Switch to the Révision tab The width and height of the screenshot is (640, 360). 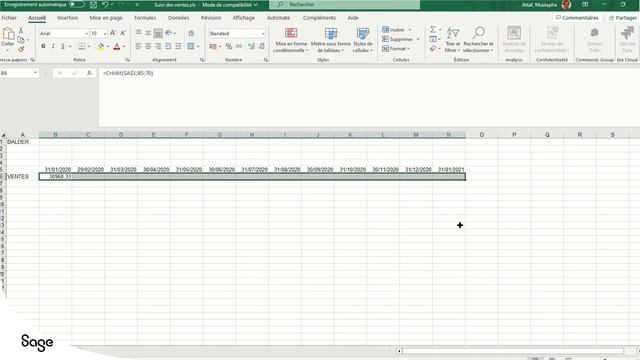click(x=211, y=18)
